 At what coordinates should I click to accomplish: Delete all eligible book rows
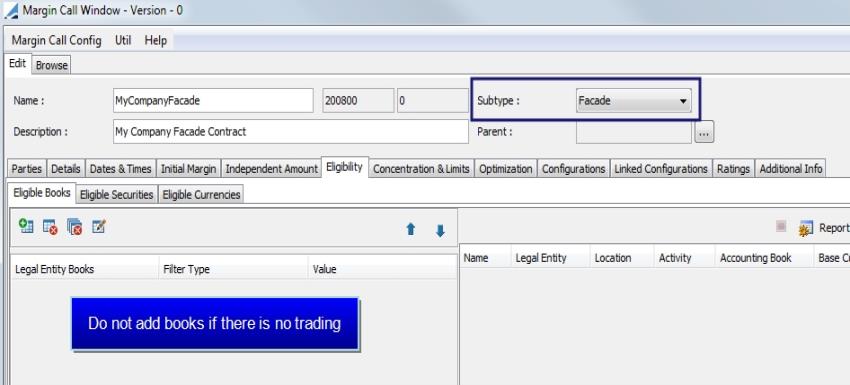pyautogui.click(x=74, y=227)
